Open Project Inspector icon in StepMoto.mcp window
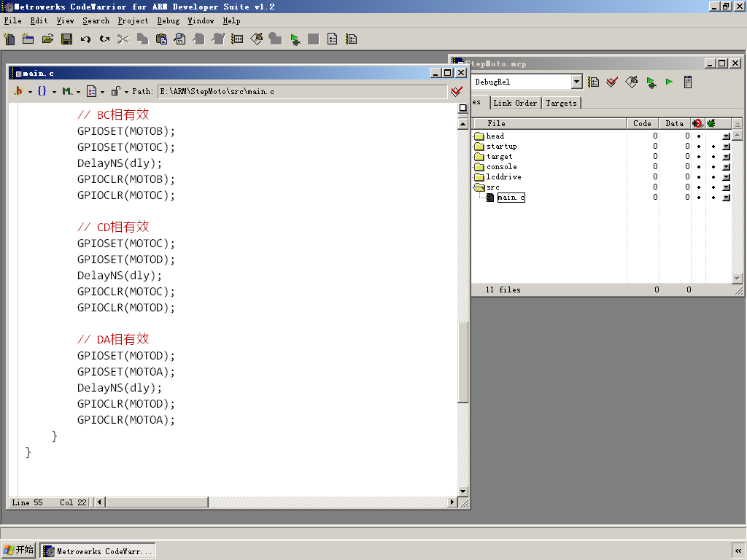Screen dimensions: 747x560 click(688, 82)
